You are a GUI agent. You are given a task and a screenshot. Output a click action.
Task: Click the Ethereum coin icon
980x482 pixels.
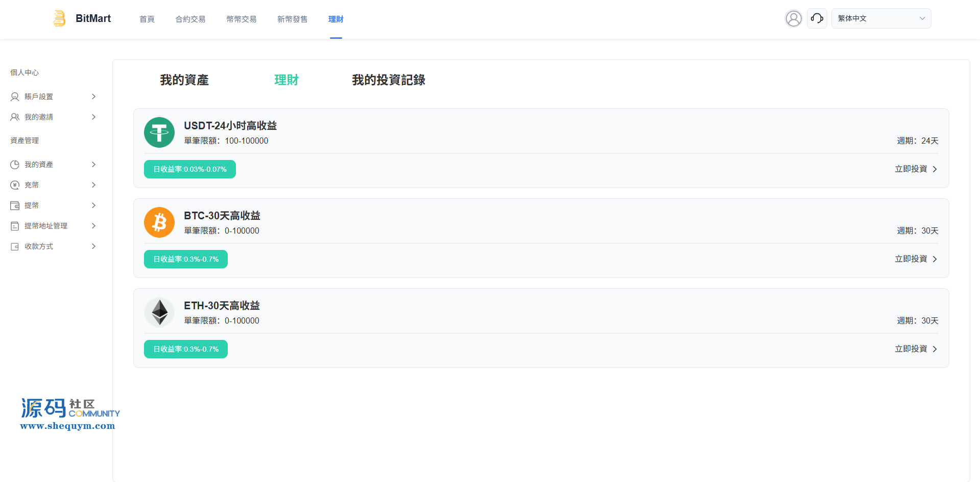pos(159,312)
